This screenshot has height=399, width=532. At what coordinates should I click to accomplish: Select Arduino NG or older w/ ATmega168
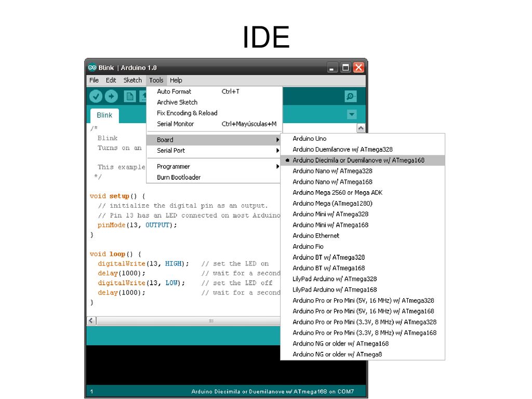[x=363, y=344]
